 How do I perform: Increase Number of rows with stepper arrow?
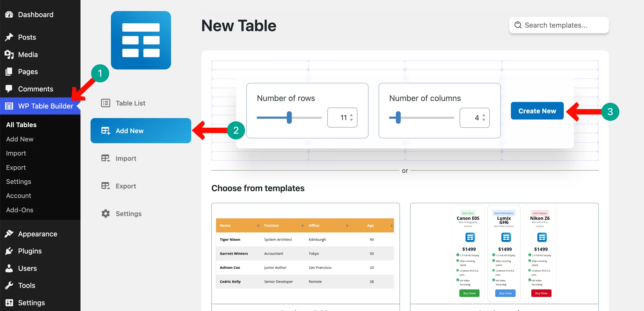coord(351,115)
